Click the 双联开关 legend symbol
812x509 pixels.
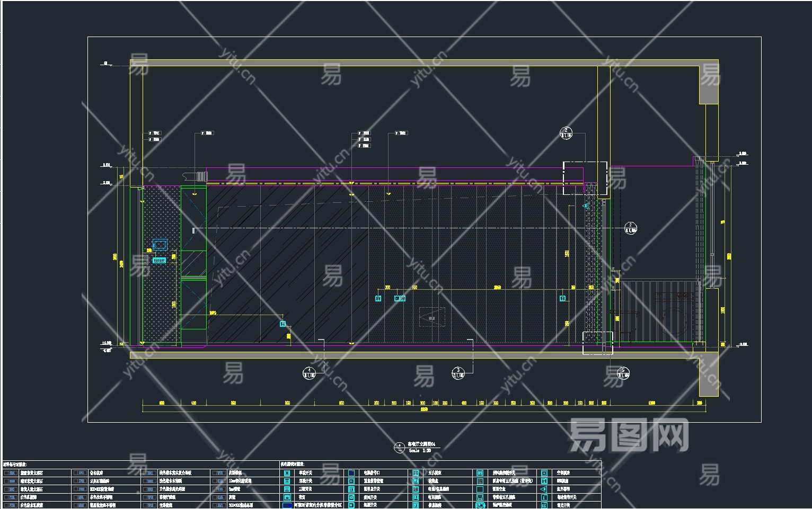(287, 481)
